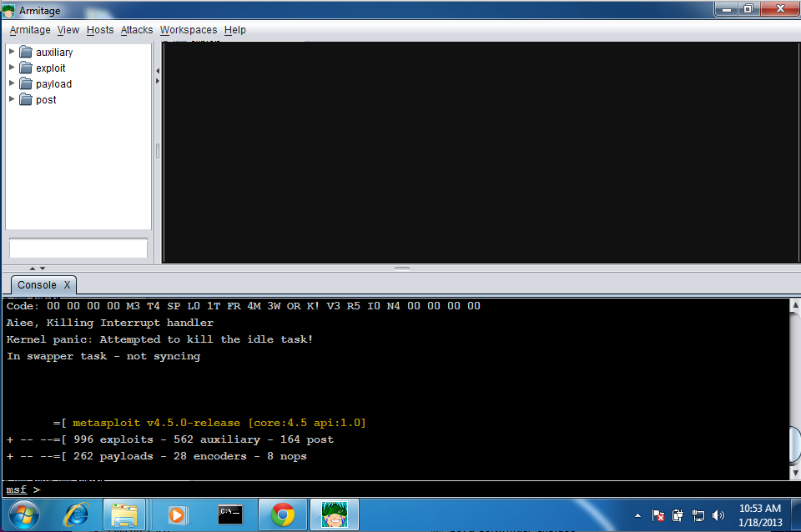The image size is (801, 532).
Task: Click the 'Code: 00 00' console line
Action: 243,306
